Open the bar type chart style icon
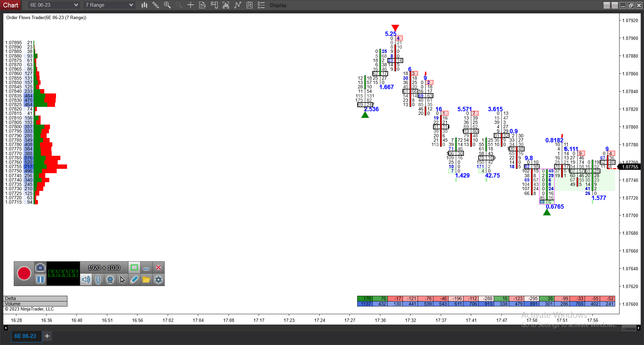Image resolution: width=644 pixels, height=345 pixels. click(x=144, y=5)
